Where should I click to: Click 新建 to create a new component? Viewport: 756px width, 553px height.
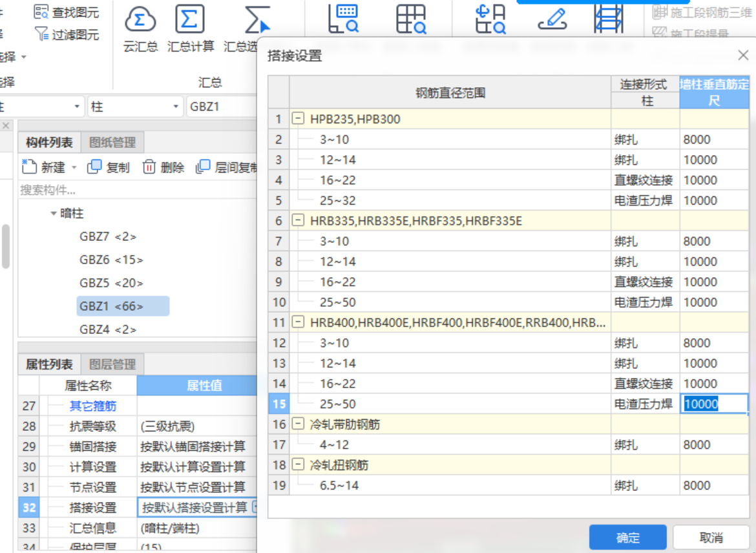(x=44, y=167)
